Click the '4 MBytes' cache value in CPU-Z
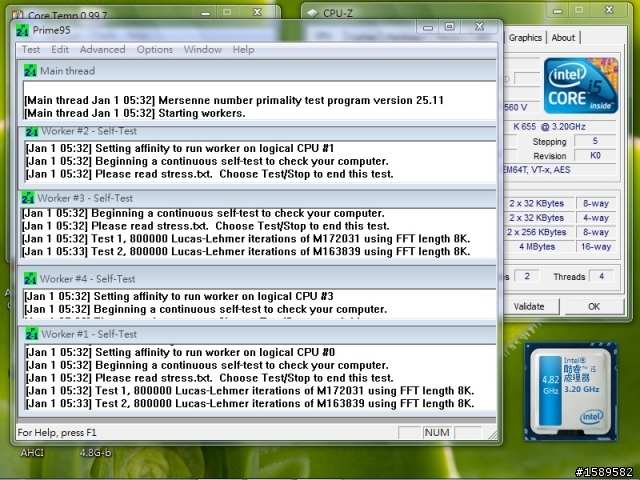640x480 pixels. pyautogui.click(x=537, y=247)
